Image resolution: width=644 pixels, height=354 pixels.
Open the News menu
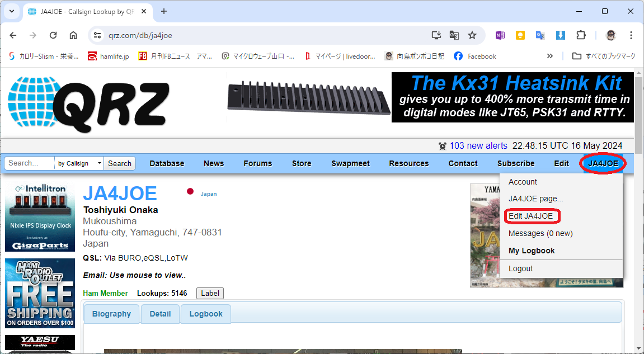point(214,163)
